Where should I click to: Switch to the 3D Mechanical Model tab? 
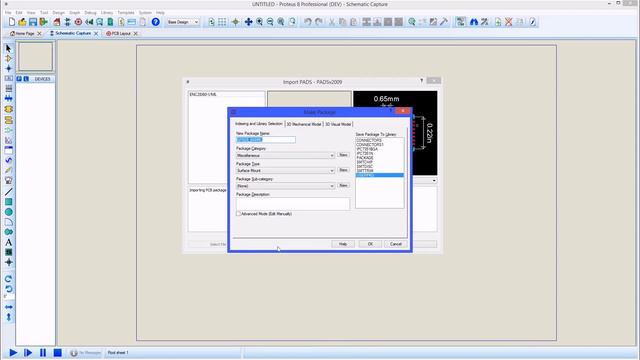(x=304, y=124)
